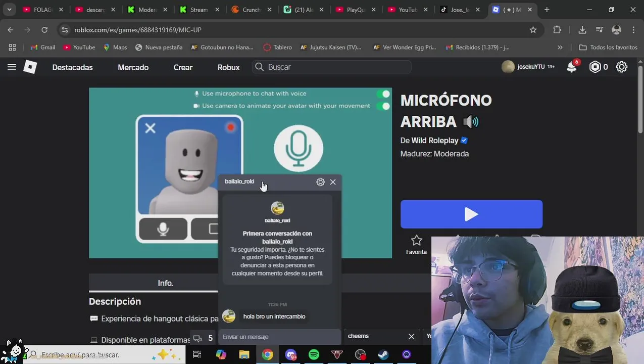Focus the Enviar un mensaje field
The height and width of the screenshot is (364, 644).
279,337
